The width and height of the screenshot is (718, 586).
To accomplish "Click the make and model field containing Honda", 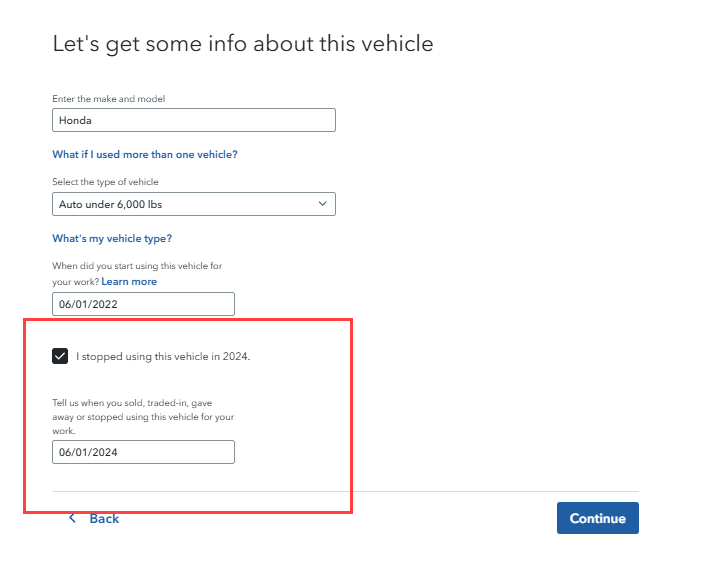I will tap(193, 120).
